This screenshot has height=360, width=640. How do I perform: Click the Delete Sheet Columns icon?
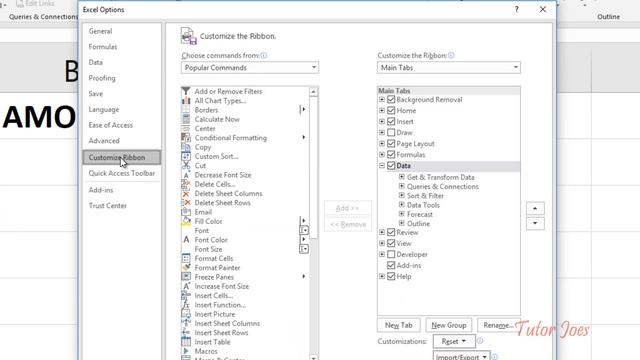click(x=186, y=193)
